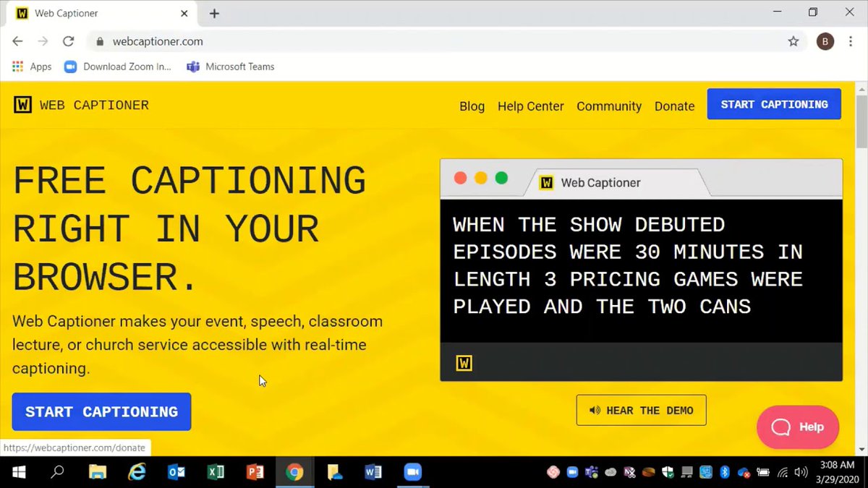Viewport: 868px width, 488px height.
Task: Open the Chrome profile B avatar
Action: coord(825,41)
